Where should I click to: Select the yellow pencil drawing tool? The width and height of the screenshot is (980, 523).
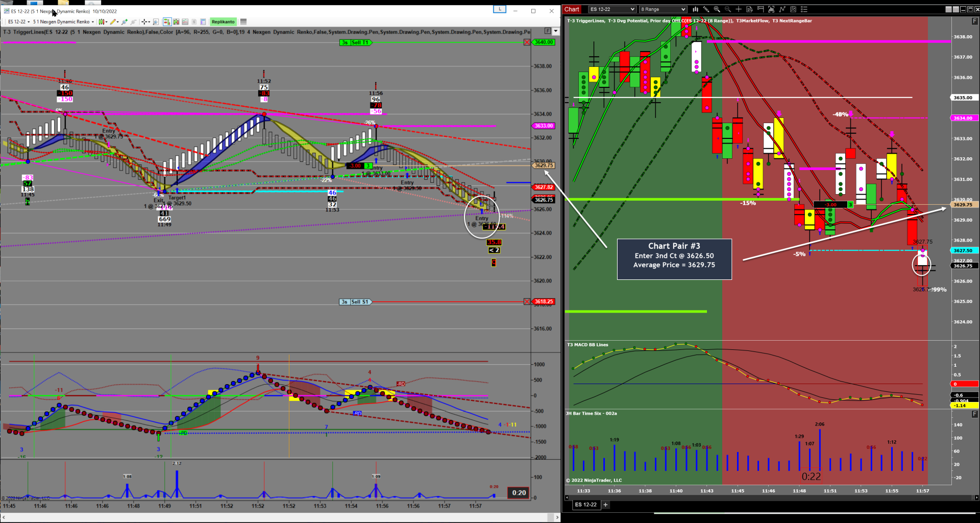tap(113, 22)
